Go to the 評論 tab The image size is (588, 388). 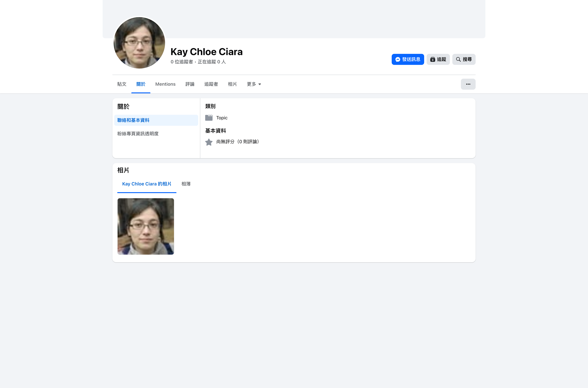[x=190, y=84]
